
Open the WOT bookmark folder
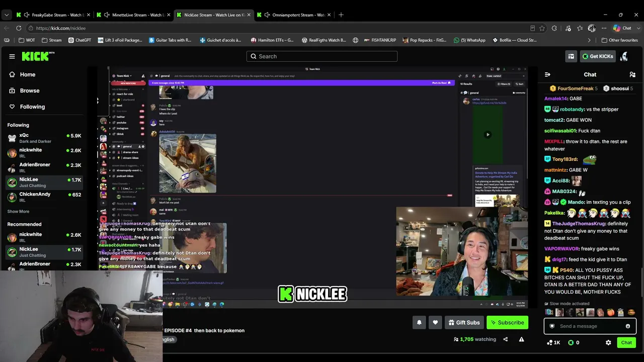(x=28, y=40)
